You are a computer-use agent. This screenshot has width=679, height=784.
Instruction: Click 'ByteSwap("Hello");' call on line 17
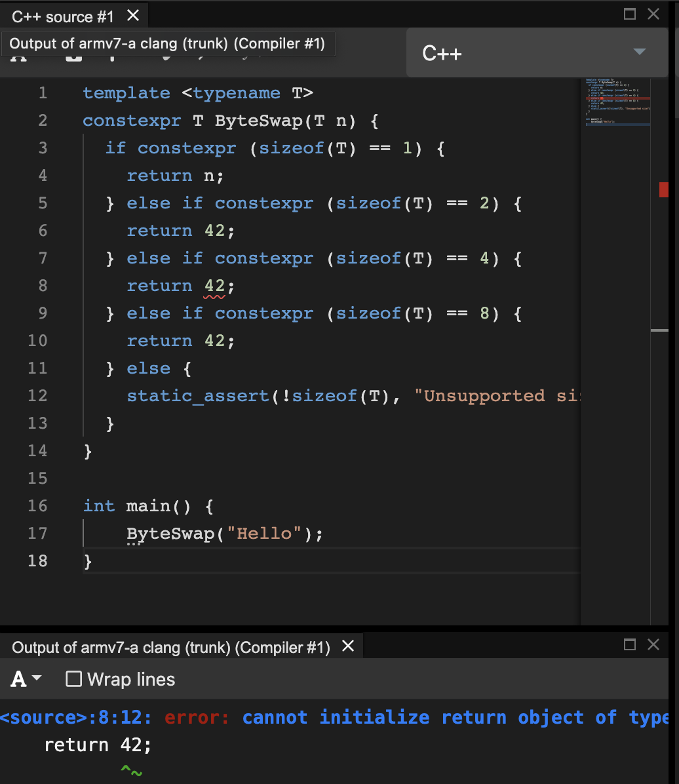tap(225, 534)
